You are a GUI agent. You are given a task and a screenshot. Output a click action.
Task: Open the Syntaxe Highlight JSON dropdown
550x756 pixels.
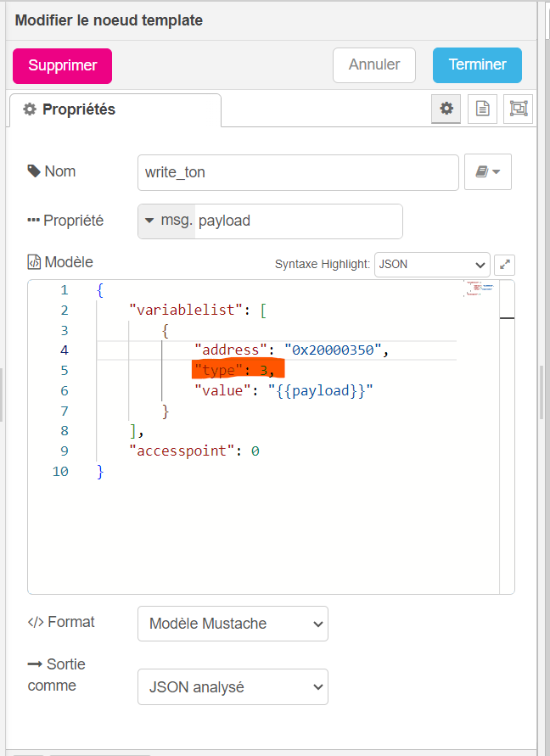(x=432, y=265)
